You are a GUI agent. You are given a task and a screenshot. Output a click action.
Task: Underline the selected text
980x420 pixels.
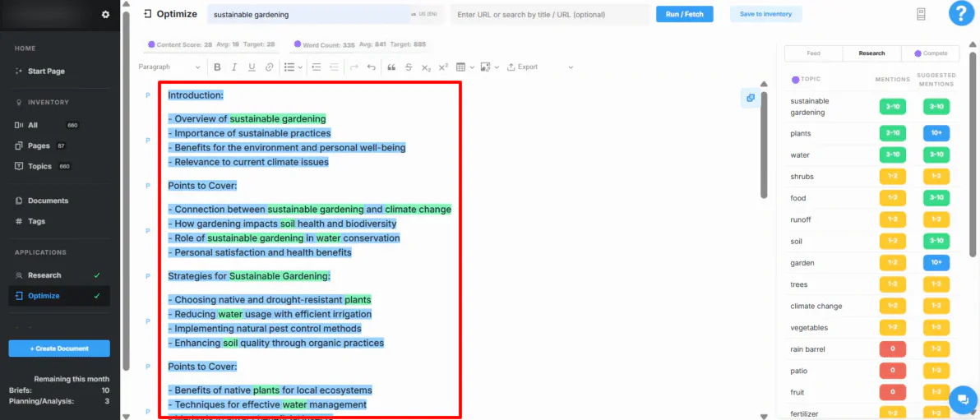252,67
